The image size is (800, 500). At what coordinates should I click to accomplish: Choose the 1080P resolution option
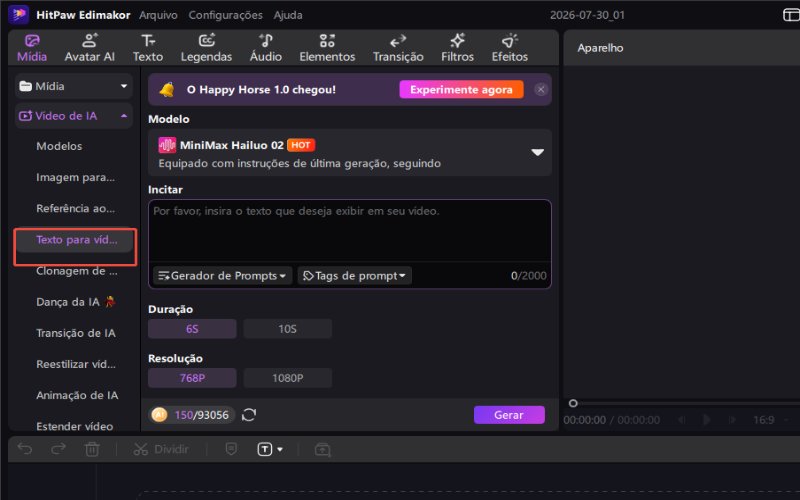pos(288,378)
